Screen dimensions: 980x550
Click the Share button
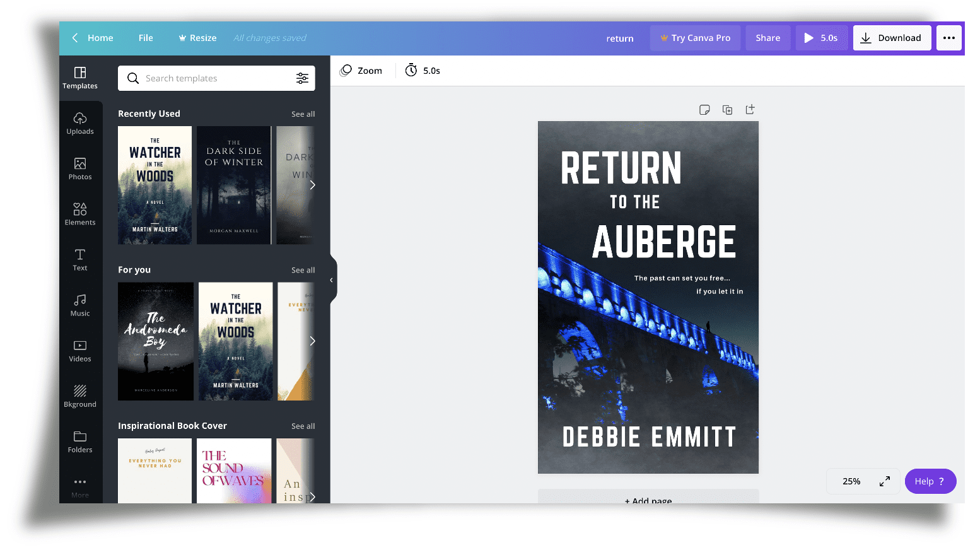click(767, 38)
